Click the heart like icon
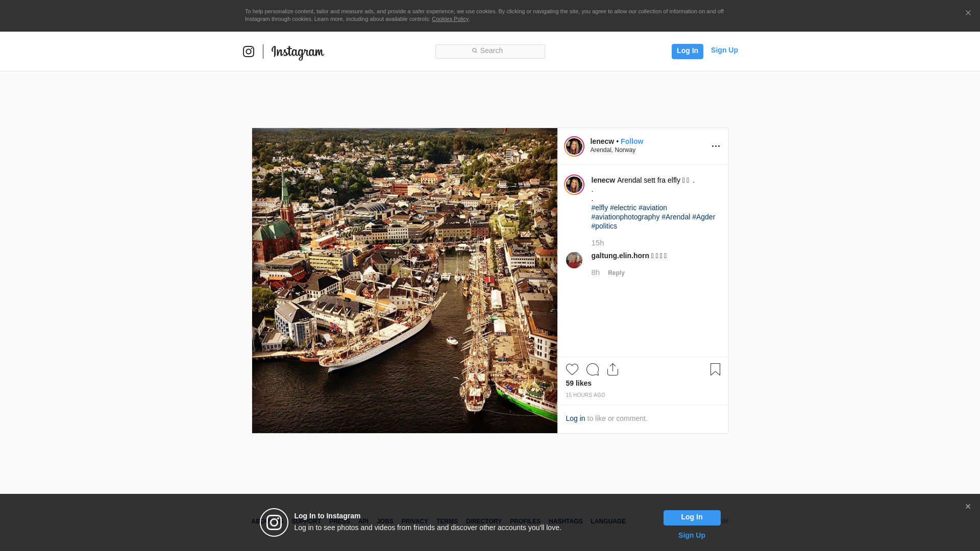 [572, 369]
